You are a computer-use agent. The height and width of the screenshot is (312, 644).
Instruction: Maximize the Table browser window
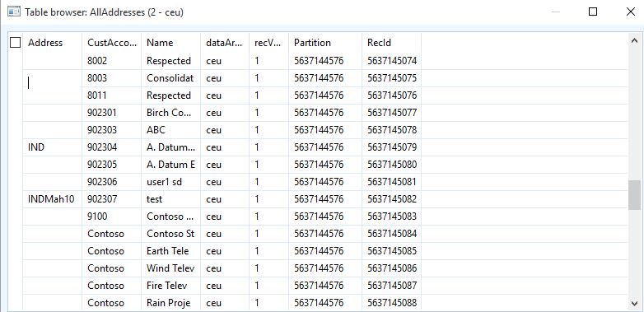point(593,12)
